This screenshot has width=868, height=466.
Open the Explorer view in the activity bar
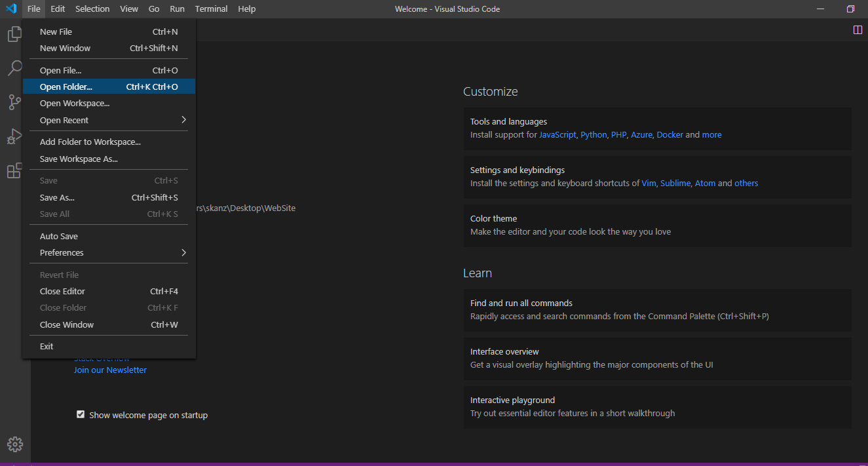pyautogui.click(x=14, y=34)
